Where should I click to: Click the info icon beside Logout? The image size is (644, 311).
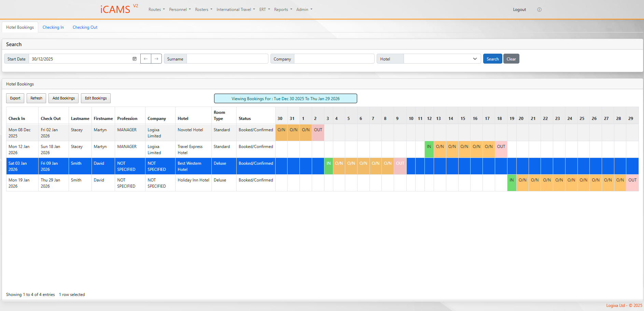coord(539,10)
